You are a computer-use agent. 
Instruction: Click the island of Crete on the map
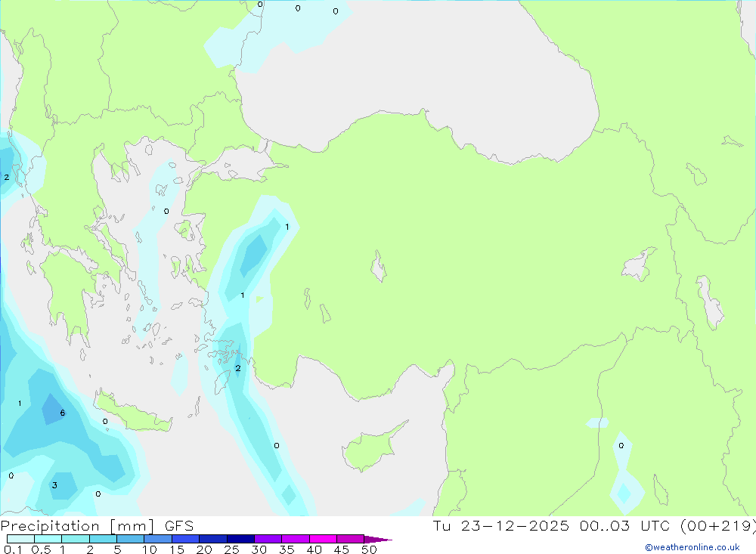[133, 413]
